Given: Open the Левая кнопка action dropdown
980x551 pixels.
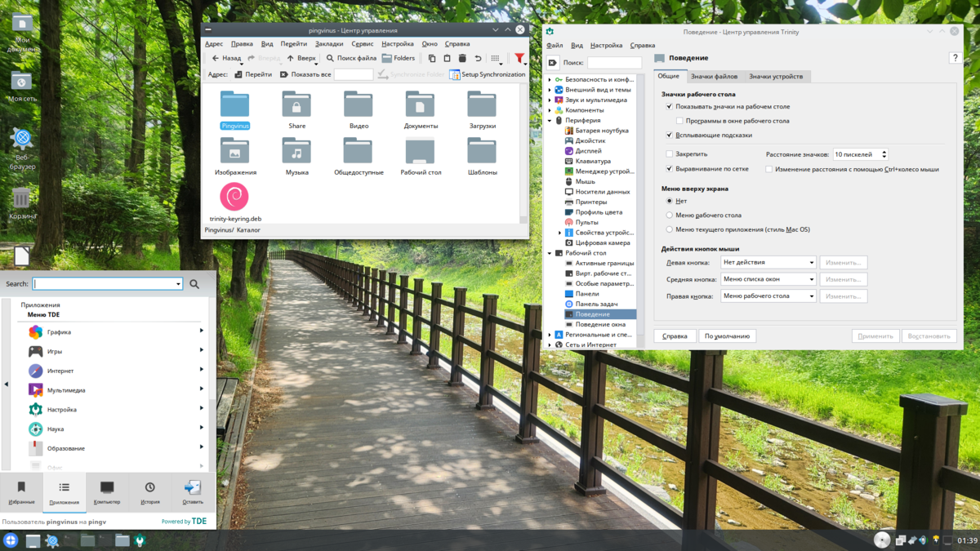Looking at the screenshot, I should tap(768, 262).
